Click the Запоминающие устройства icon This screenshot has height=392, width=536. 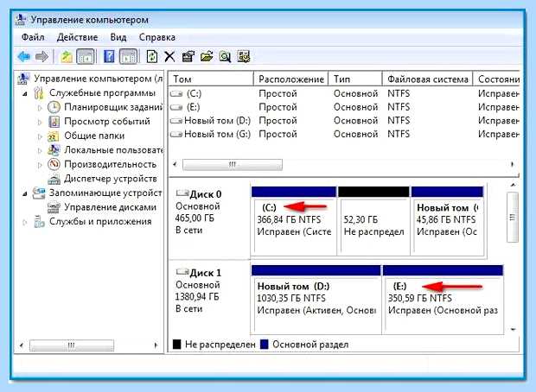39,193
